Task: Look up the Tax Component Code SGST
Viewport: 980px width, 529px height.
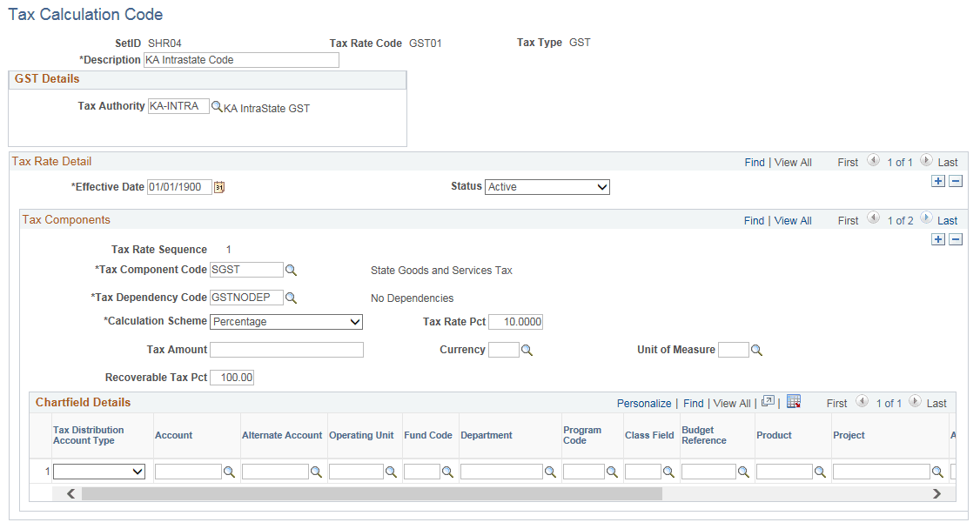Action: point(291,270)
